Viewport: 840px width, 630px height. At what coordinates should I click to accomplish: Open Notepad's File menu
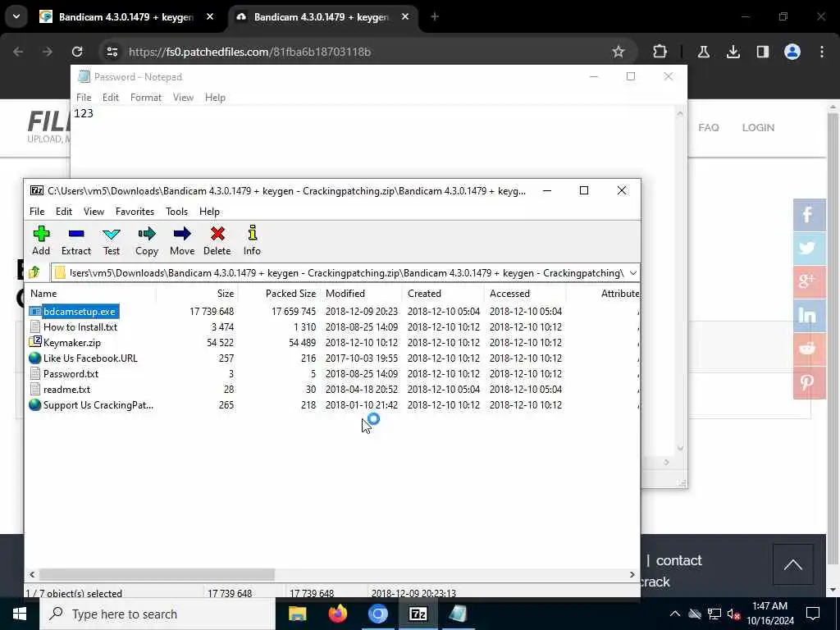[x=84, y=97]
